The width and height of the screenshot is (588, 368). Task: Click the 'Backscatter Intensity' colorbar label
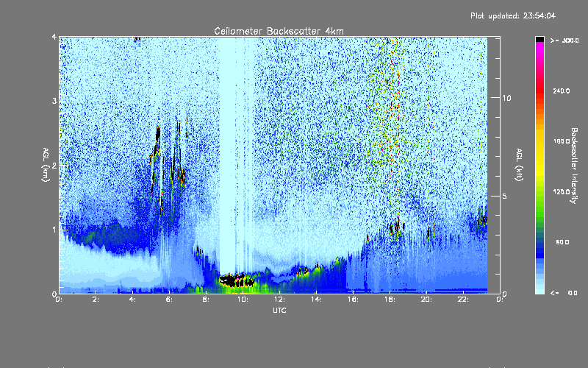click(x=574, y=166)
